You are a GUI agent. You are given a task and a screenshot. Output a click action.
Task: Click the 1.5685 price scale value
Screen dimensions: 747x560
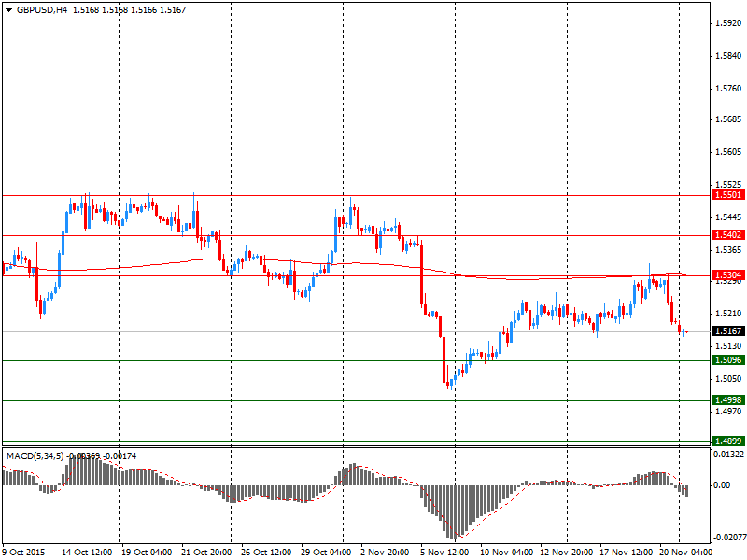click(x=729, y=119)
